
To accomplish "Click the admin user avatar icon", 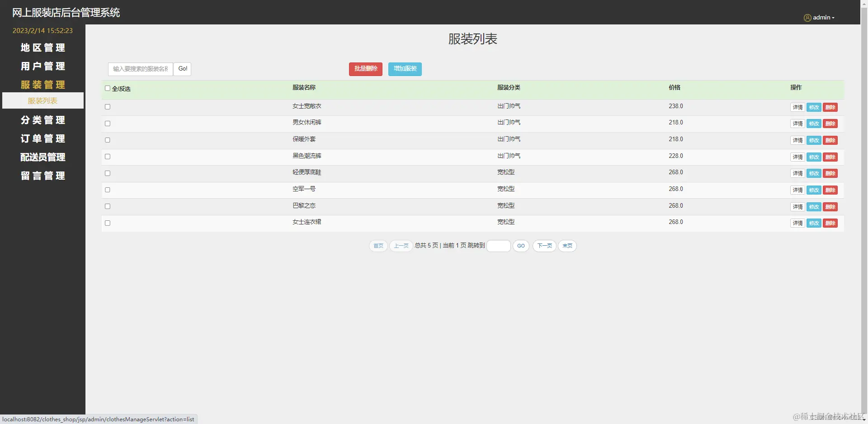I will [x=807, y=18].
